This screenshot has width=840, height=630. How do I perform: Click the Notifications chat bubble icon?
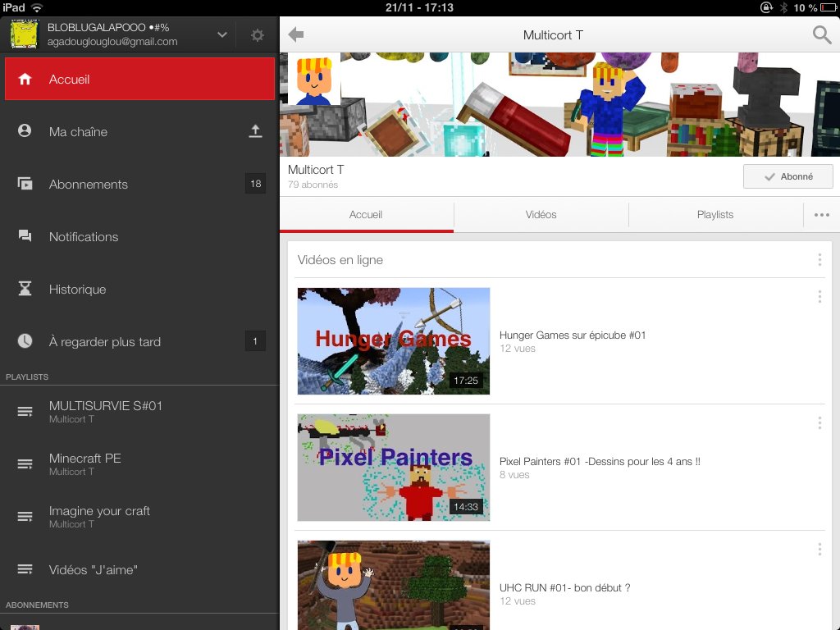click(25, 235)
